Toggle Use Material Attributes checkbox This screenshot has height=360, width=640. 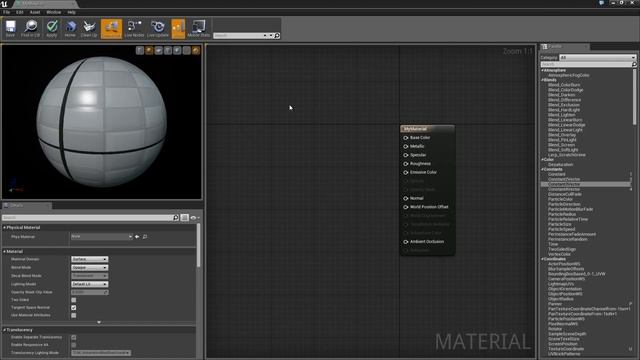pos(73,316)
